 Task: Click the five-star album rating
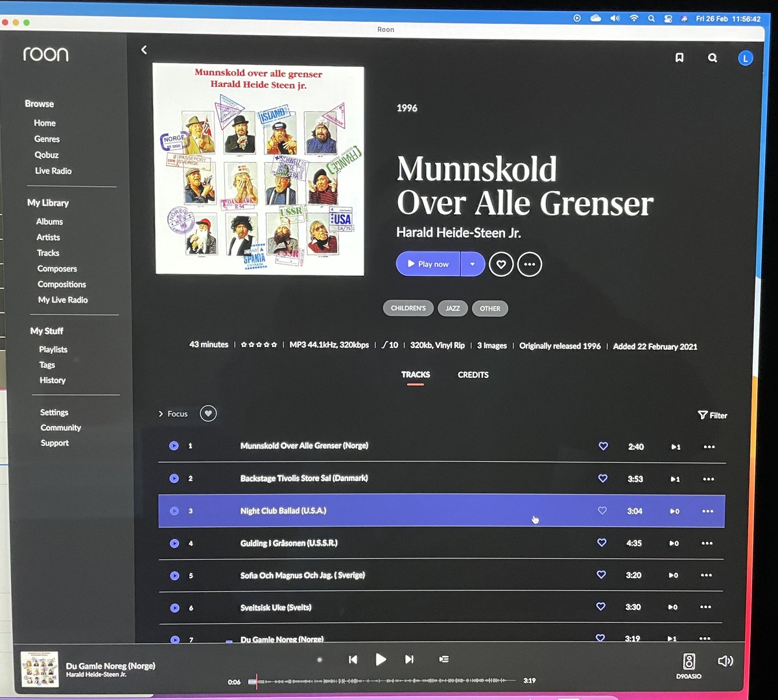tap(259, 345)
